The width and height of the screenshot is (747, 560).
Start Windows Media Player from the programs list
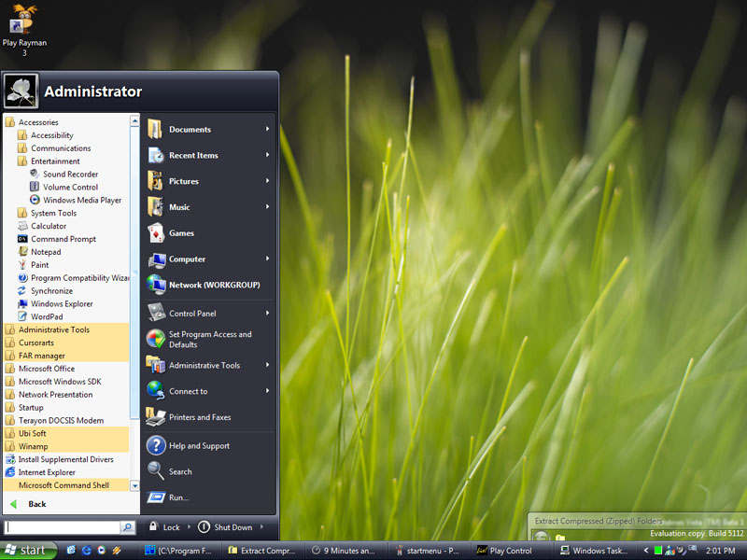(77, 200)
